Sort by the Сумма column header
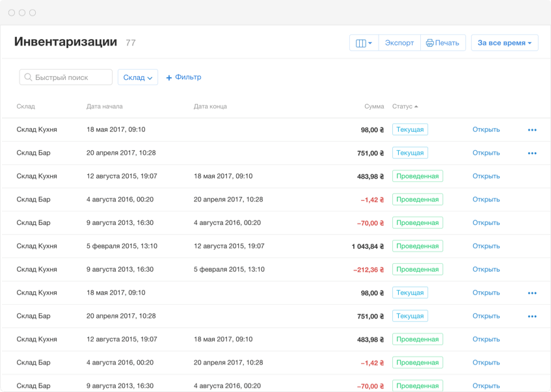The width and height of the screenshot is (551, 392). [374, 107]
